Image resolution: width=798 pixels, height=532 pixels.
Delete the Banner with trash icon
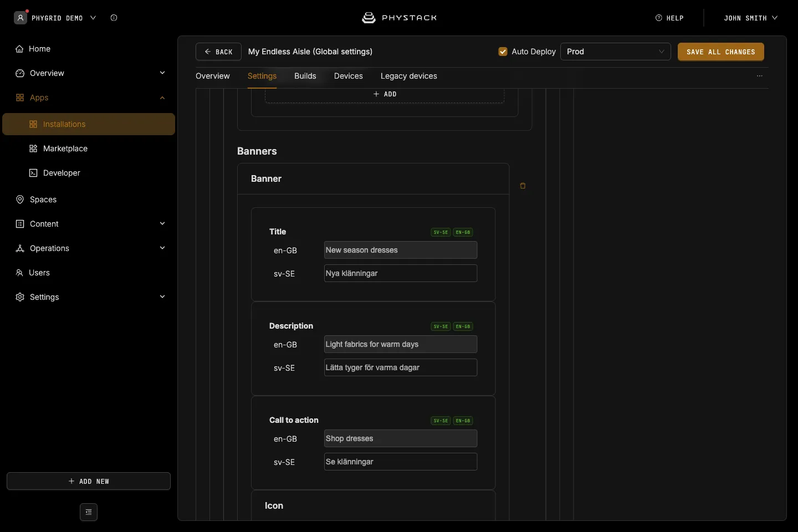(x=523, y=186)
